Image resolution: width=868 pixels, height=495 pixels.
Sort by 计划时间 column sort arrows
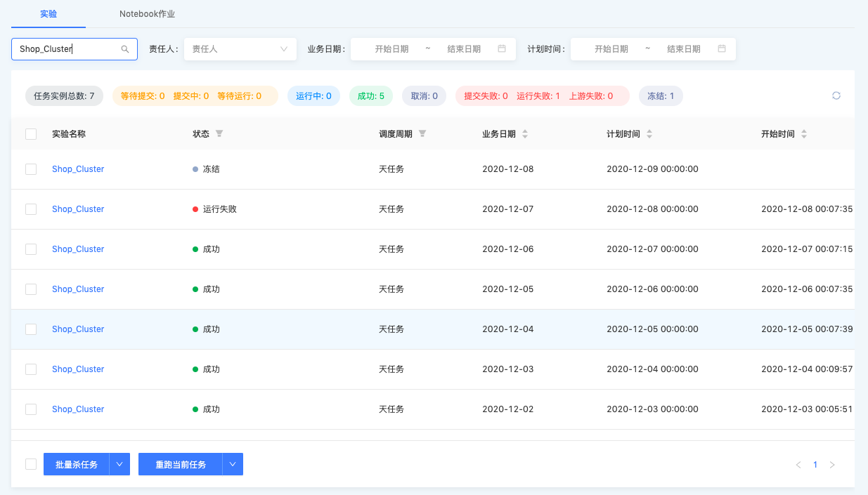tap(649, 133)
